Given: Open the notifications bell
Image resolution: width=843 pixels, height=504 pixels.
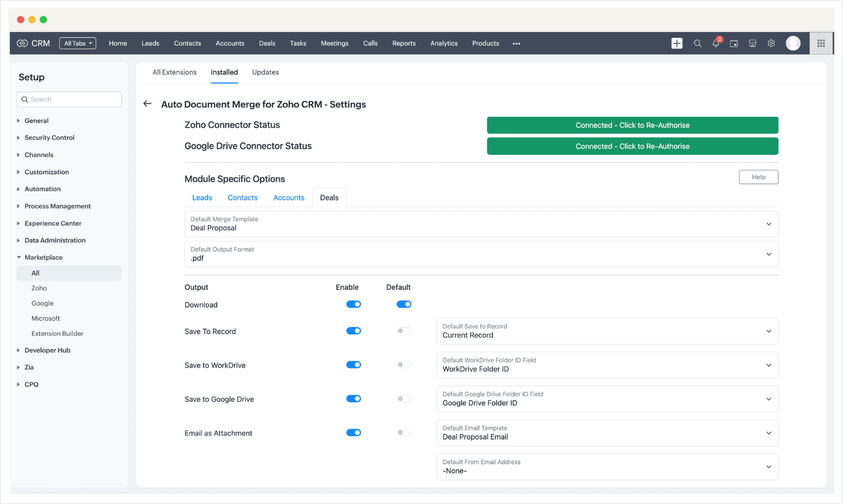Looking at the screenshot, I should [x=716, y=43].
